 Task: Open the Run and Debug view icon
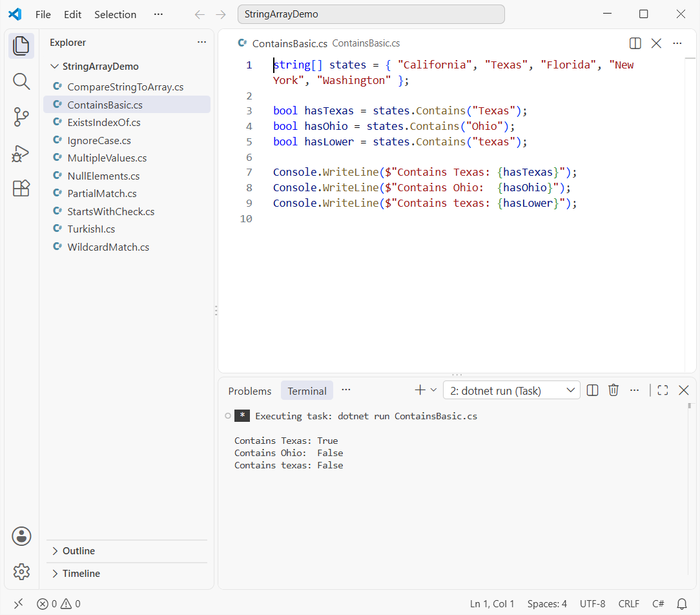tap(21, 153)
